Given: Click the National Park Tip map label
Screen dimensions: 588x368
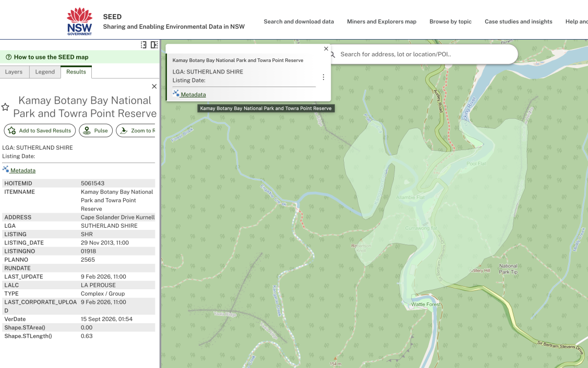Looking at the screenshot, I should pos(508,269).
